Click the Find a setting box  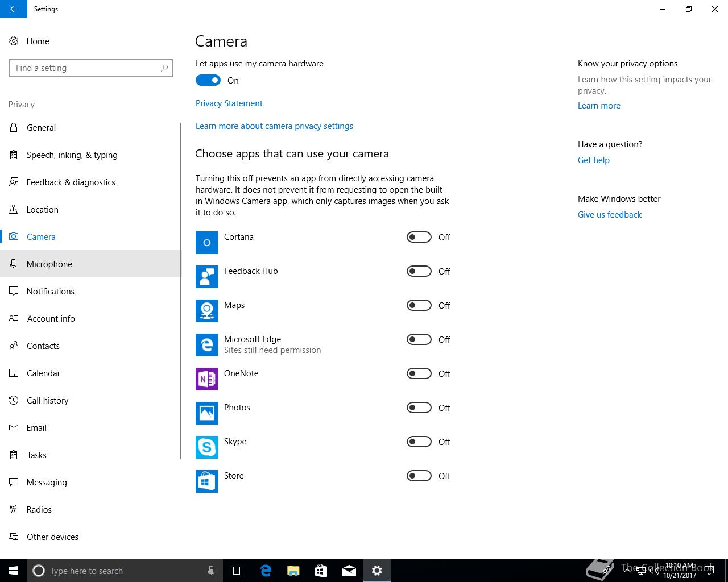(x=91, y=68)
